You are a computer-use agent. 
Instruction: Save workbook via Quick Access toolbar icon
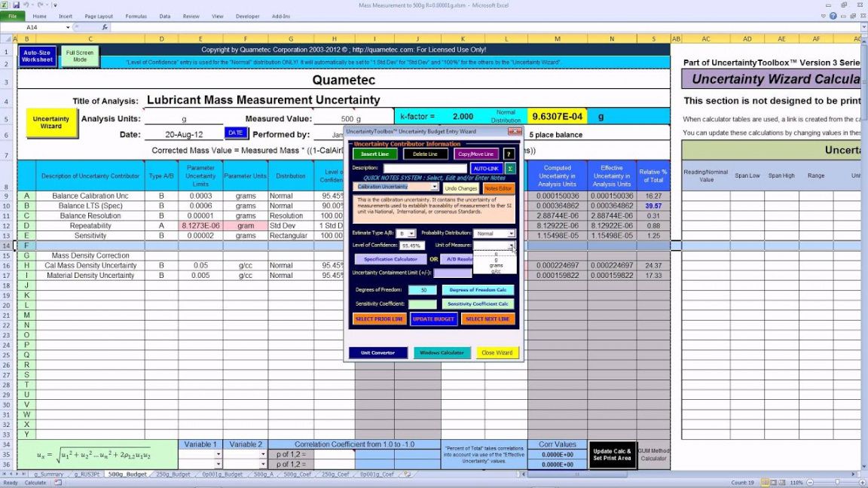tap(16, 5)
